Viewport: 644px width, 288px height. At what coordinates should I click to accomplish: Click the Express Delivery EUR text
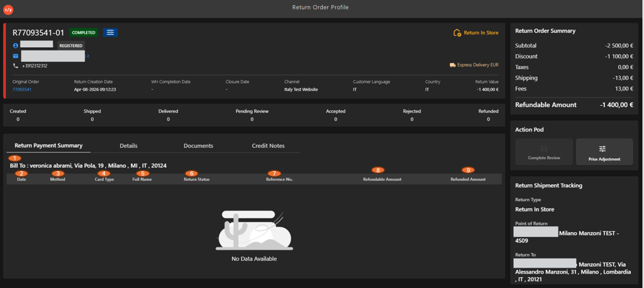478,65
